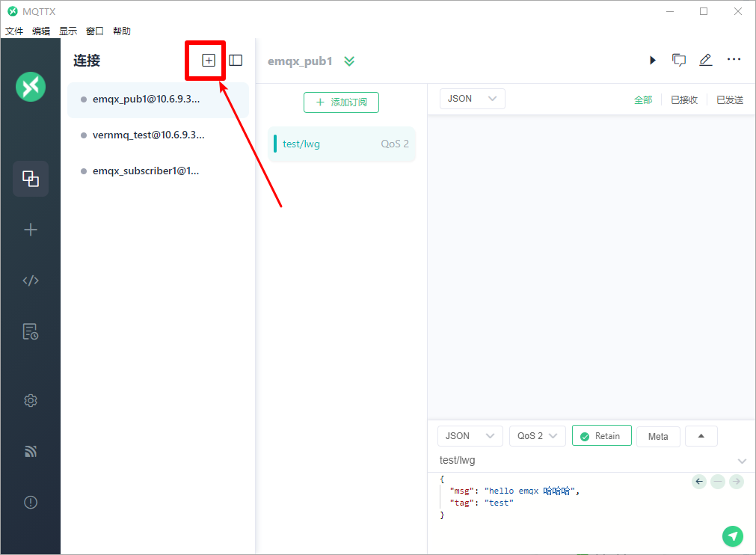Click the 添加订阅 button
Screen dimensions: 756x555
coord(341,102)
